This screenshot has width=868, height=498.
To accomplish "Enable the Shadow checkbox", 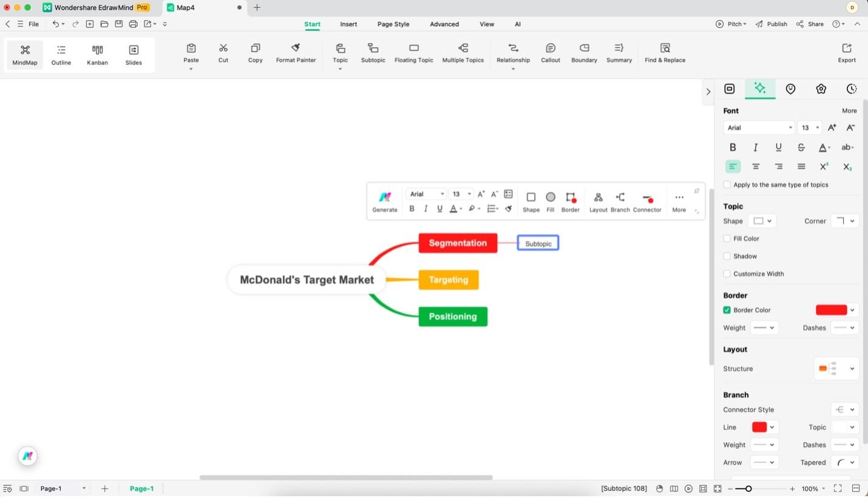I will (727, 256).
